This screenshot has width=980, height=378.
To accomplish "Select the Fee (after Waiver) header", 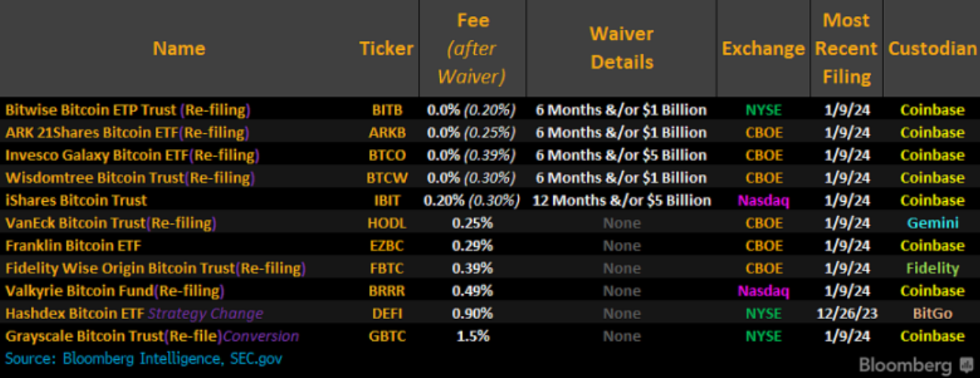I will 473,48.
